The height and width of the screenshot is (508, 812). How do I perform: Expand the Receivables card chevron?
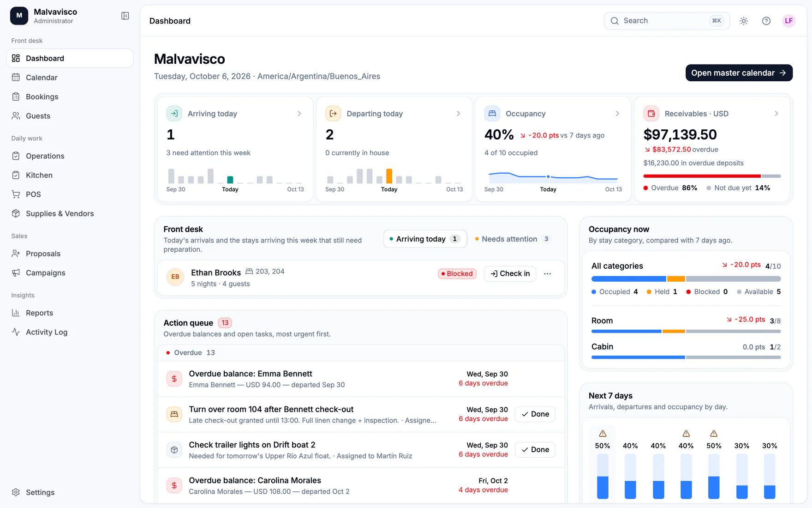pyautogui.click(x=776, y=114)
